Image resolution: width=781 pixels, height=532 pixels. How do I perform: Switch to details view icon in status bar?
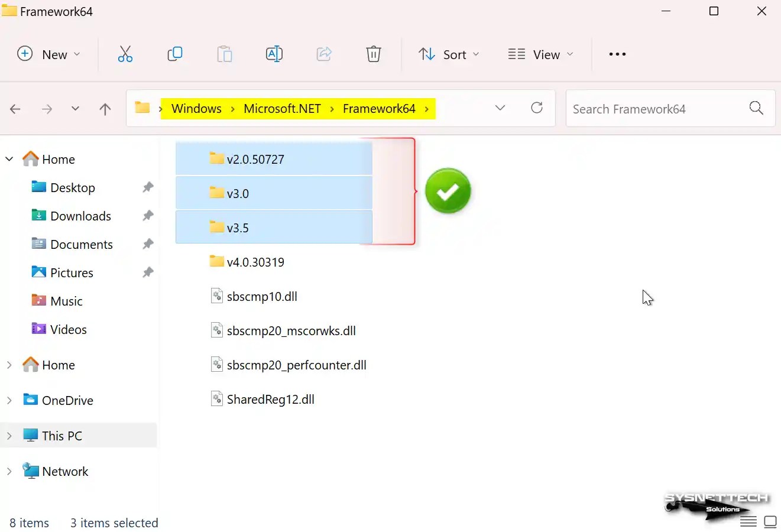coord(748,521)
